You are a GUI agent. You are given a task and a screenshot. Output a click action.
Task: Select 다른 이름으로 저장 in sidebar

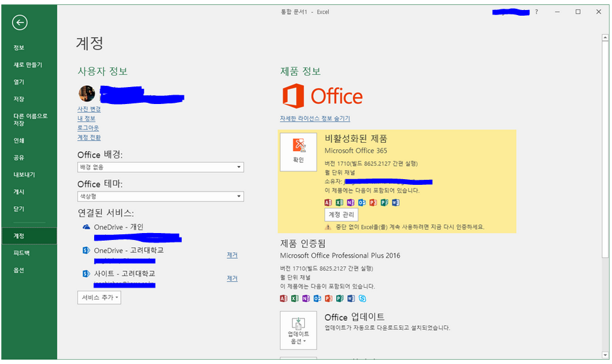(x=31, y=120)
